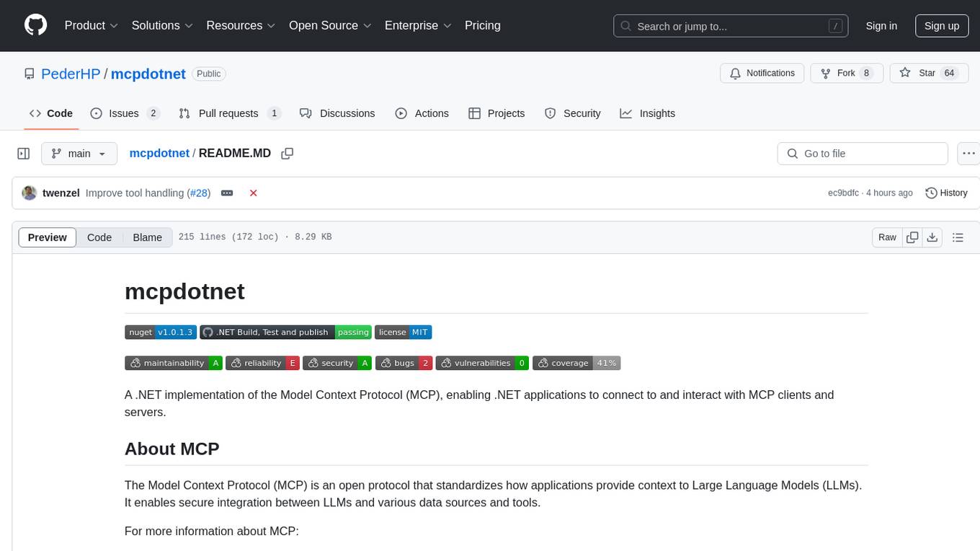The width and height of the screenshot is (980, 551).
Task: Click the About MCP heading
Action: click(x=172, y=449)
